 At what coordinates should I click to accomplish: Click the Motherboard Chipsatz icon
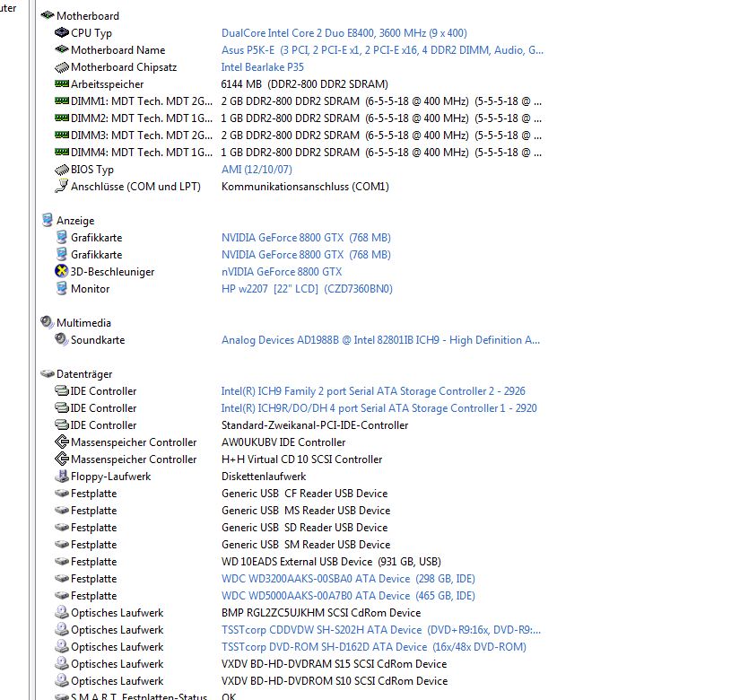[62, 67]
